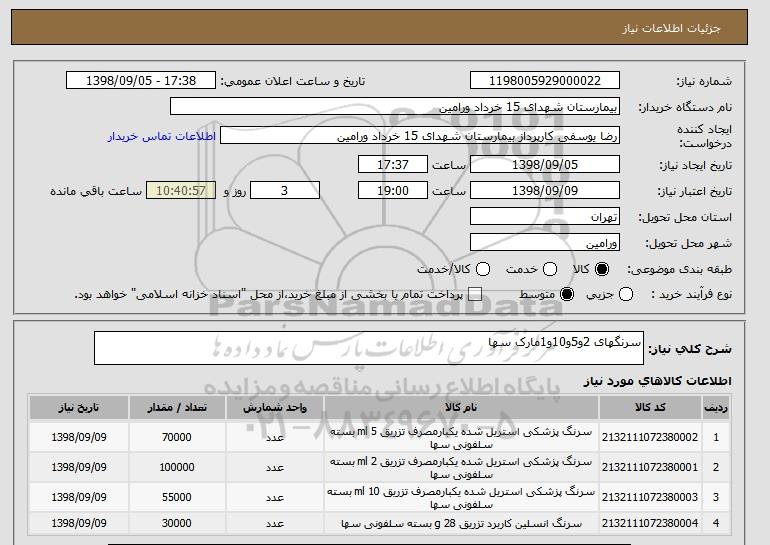Click quantity cell 70000
Image resolution: width=770 pixels, height=545 pixels.
[177, 437]
